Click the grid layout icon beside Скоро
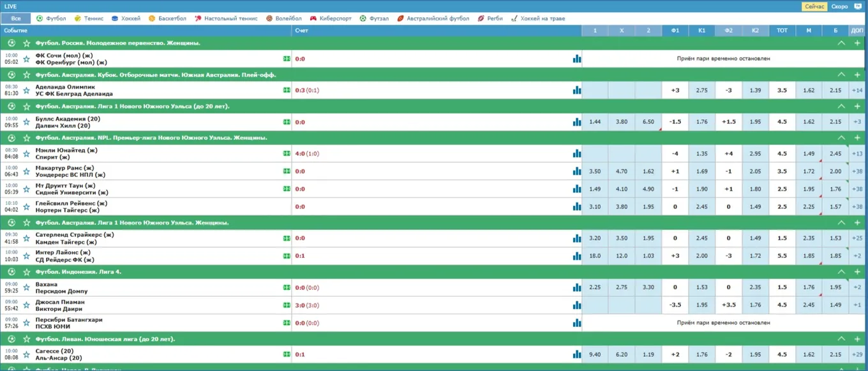The width and height of the screenshot is (868, 371). pyautogui.click(x=857, y=6)
